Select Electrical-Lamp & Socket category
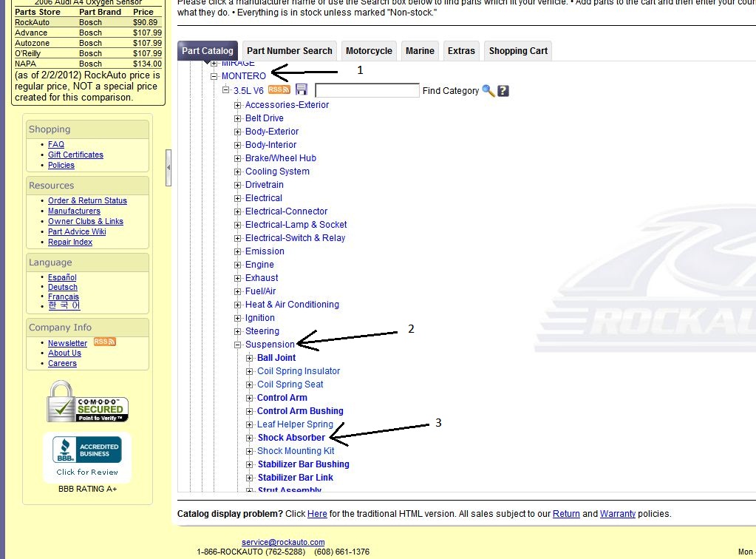This screenshot has width=756, height=559. (x=296, y=225)
